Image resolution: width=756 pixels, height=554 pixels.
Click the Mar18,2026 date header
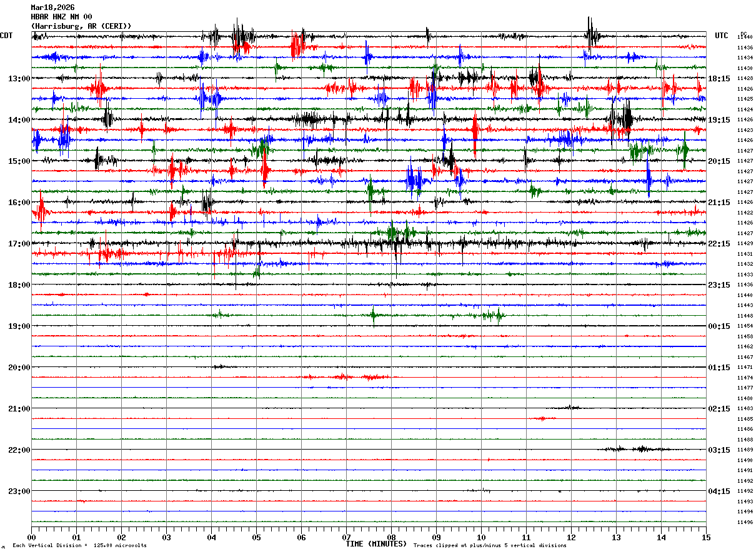click(52, 8)
